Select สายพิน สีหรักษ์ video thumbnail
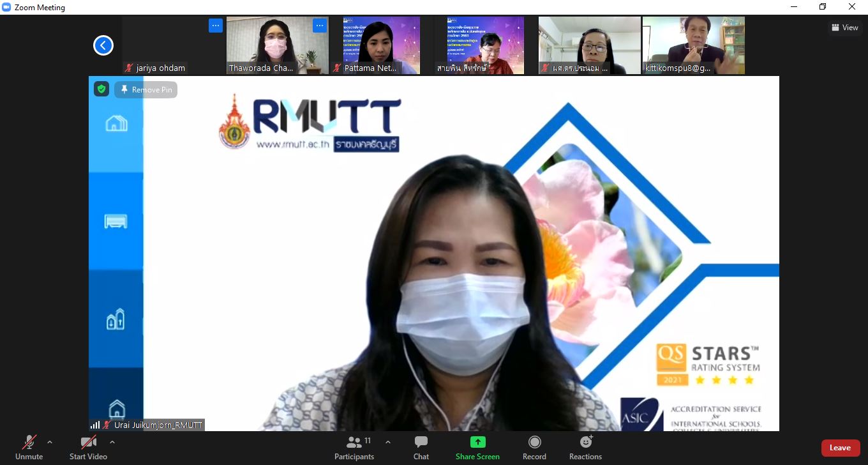 coord(486,45)
